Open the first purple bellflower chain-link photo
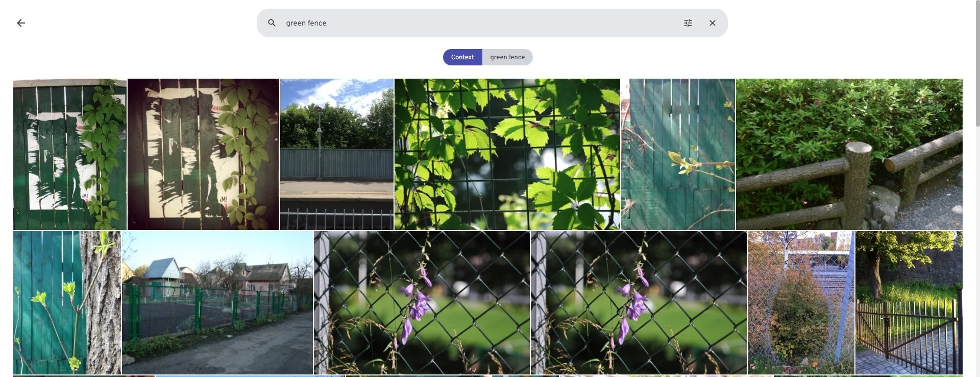Image resolution: width=980 pixels, height=377 pixels. coord(422,302)
